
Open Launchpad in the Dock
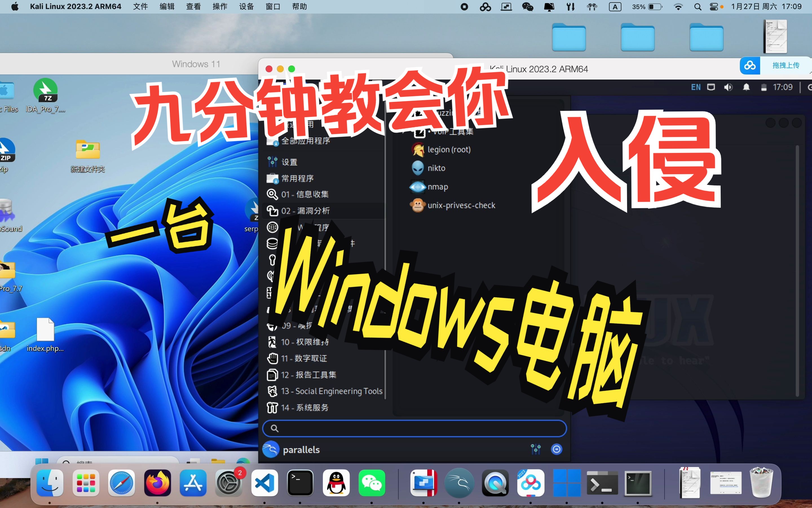point(86,483)
